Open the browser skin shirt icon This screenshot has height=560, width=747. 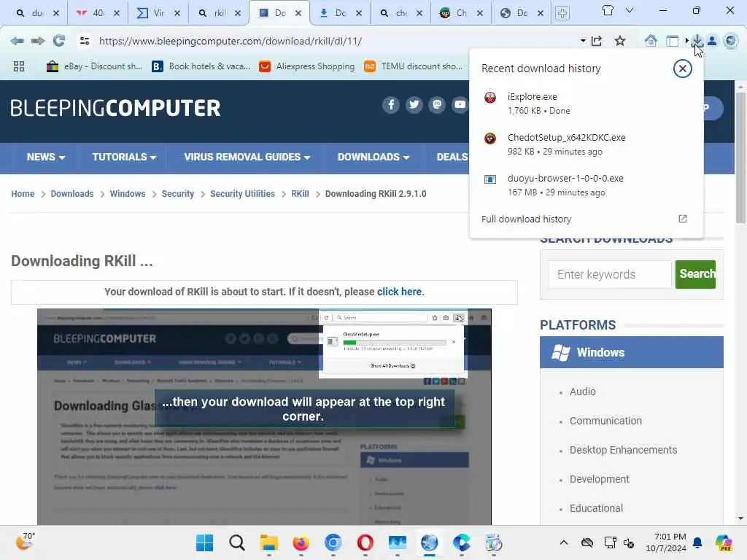tap(608, 10)
